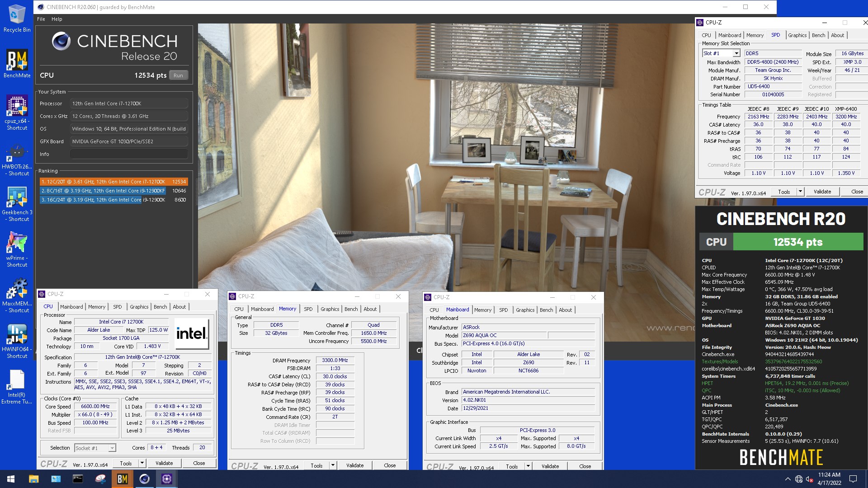Click the muted volume tray icon
Image resolution: width=868 pixels, height=488 pixels.
pos(810,479)
